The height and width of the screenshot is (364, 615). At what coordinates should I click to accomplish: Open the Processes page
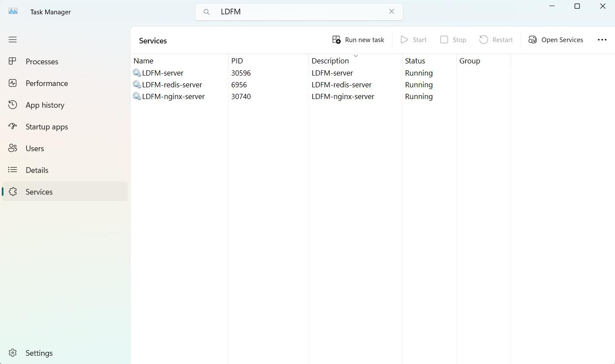(x=42, y=62)
